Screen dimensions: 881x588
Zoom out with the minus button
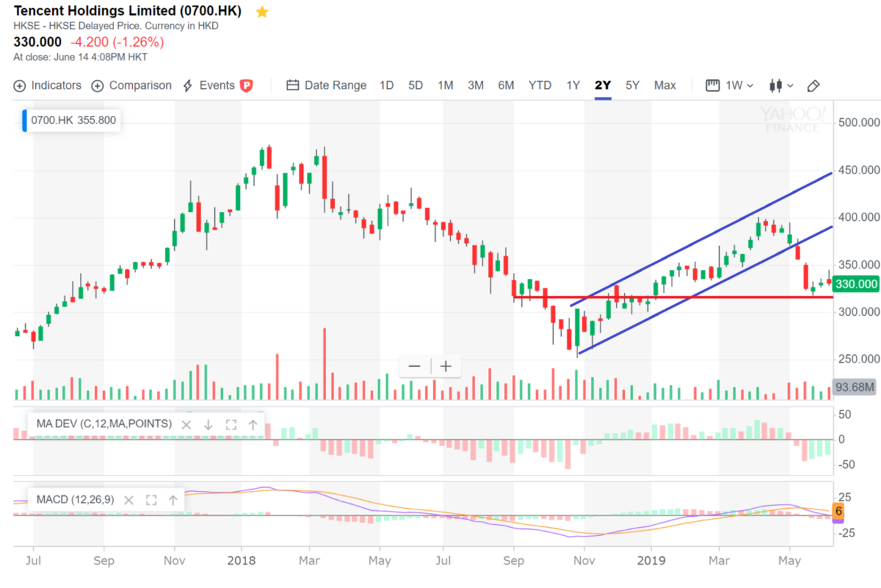pyautogui.click(x=415, y=366)
